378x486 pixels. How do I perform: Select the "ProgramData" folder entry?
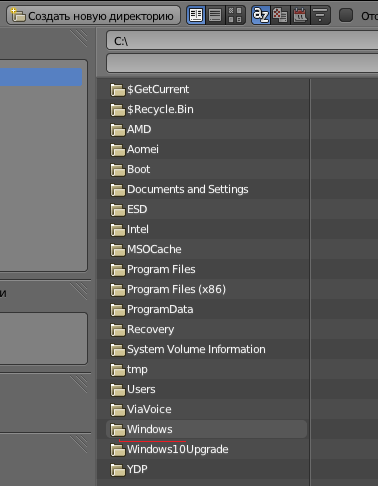(160, 309)
